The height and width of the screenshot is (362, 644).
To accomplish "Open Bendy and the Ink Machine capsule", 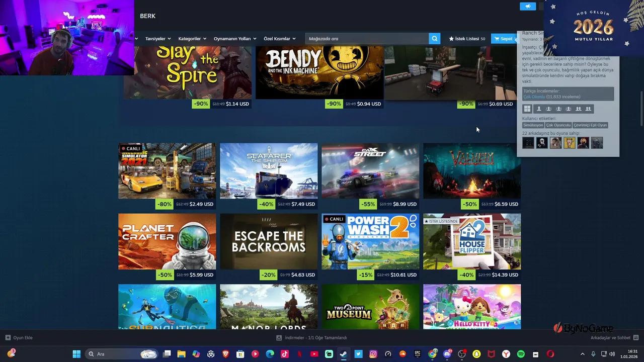I will tap(319, 72).
